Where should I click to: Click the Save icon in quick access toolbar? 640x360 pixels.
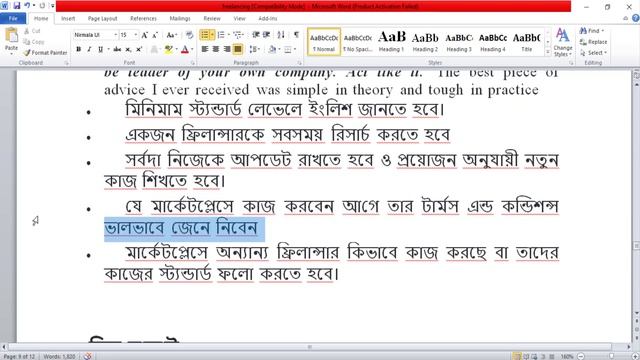(17, 6)
